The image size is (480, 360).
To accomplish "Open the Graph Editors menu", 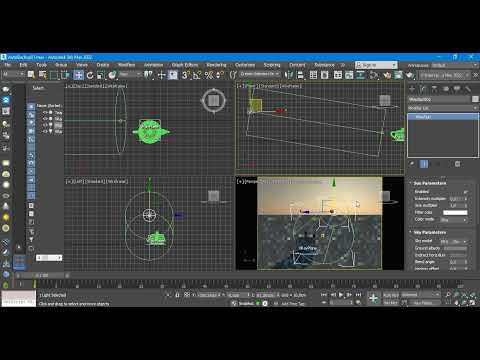I will 185,65.
